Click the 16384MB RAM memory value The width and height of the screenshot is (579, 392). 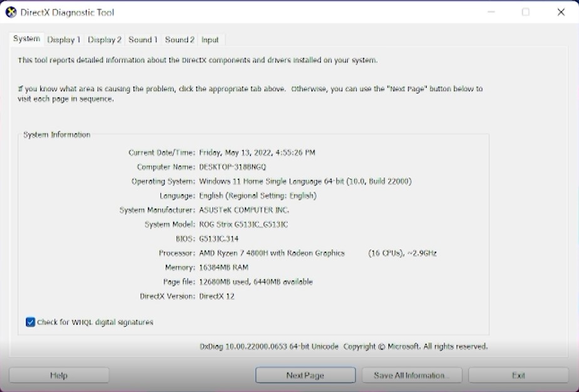click(223, 267)
